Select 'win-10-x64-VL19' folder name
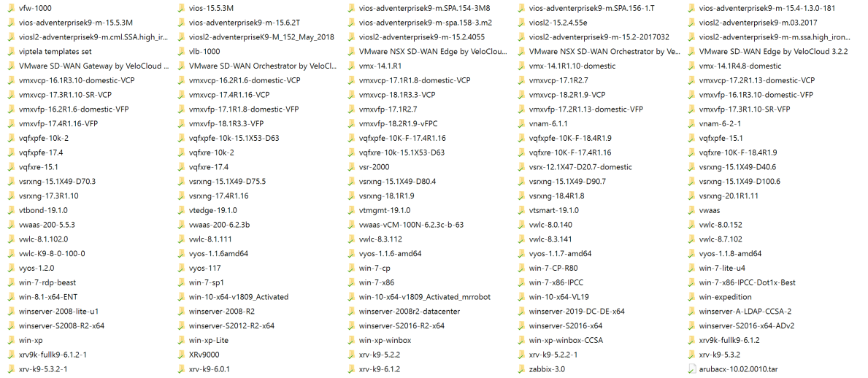 pos(558,297)
